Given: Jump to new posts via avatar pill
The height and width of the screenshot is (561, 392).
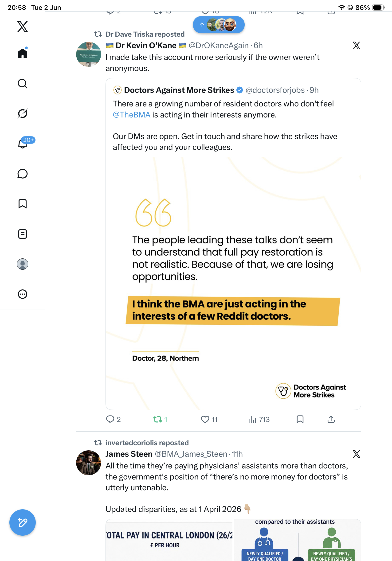Looking at the screenshot, I should [219, 25].
